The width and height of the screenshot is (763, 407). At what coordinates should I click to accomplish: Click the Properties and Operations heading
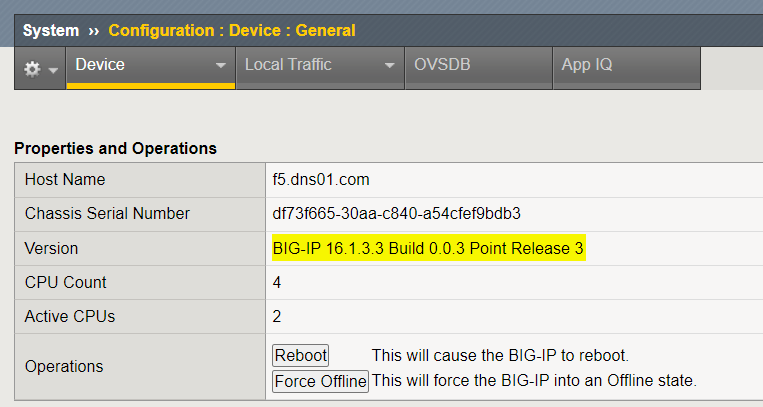115,148
